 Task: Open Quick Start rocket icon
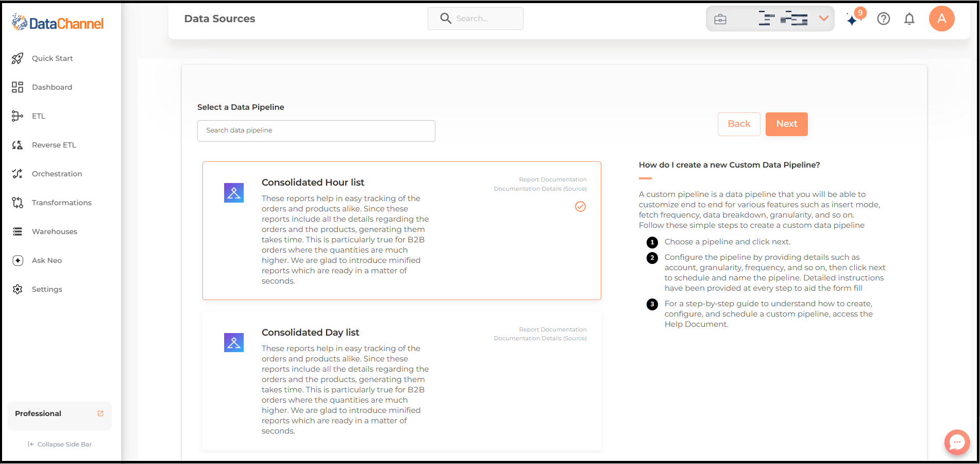click(x=18, y=58)
